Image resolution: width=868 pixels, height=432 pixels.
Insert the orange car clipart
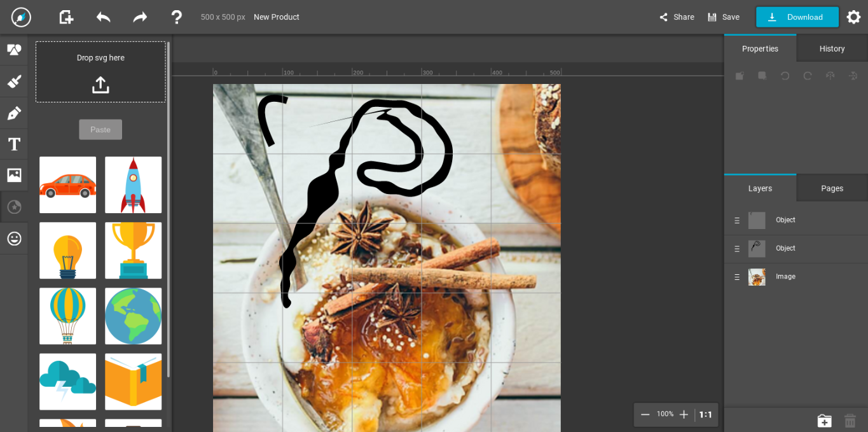point(67,185)
